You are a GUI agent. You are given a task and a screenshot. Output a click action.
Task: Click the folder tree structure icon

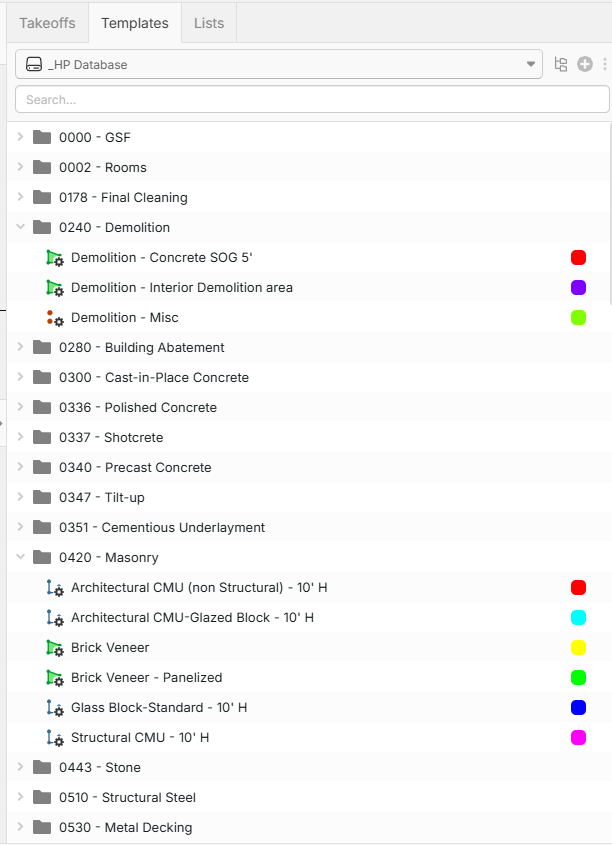pyautogui.click(x=561, y=65)
